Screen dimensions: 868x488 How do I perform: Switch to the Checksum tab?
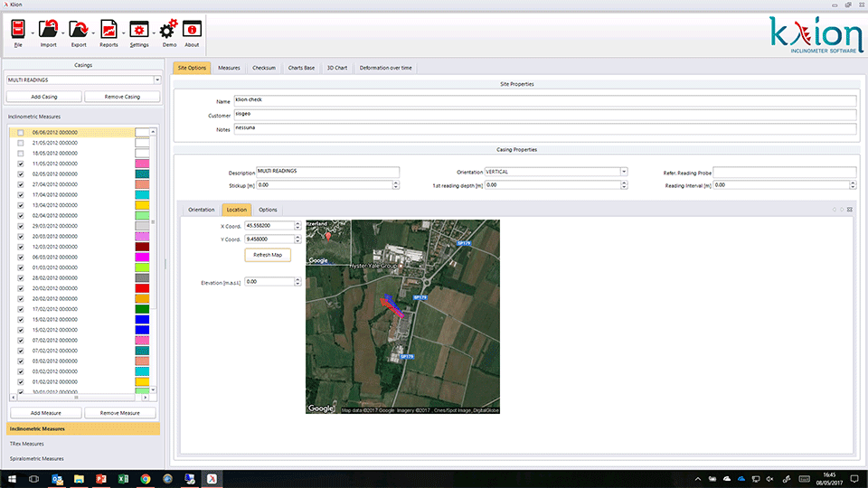tap(264, 68)
